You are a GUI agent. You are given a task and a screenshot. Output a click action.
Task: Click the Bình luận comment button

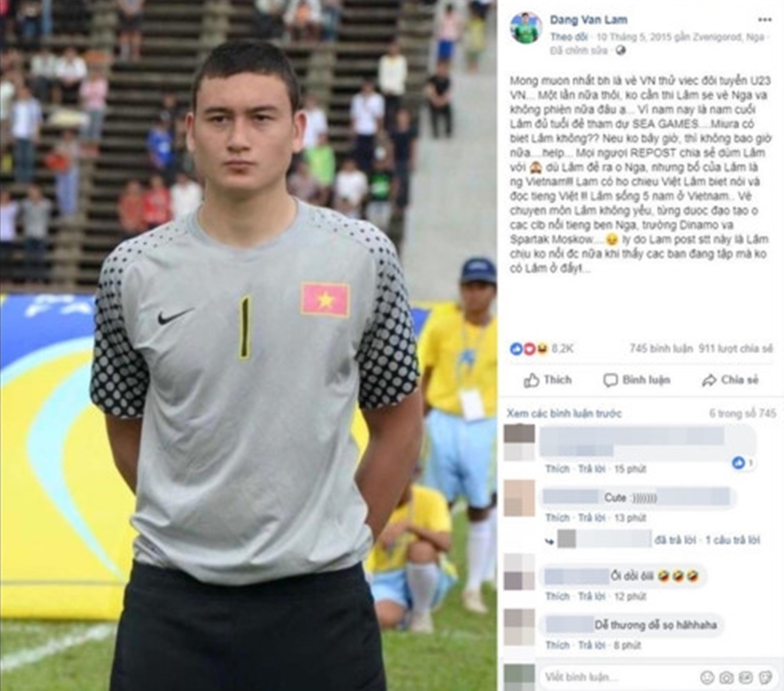point(636,380)
